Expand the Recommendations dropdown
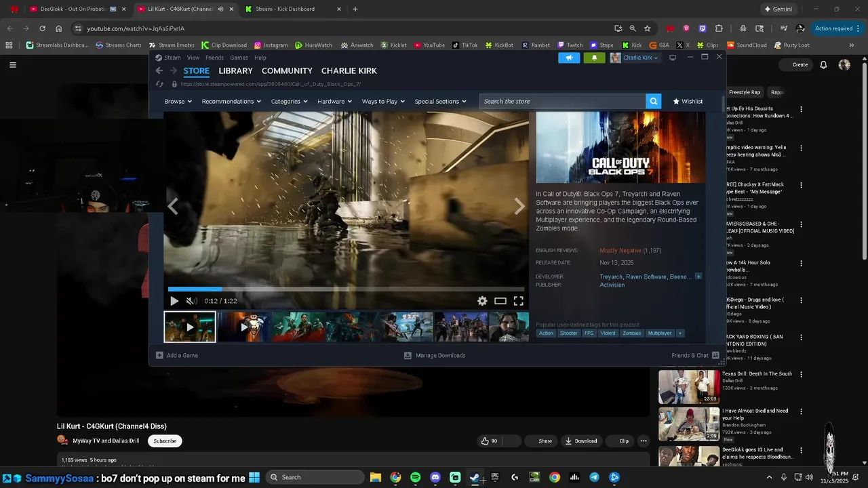868x488 pixels. click(x=232, y=101)
